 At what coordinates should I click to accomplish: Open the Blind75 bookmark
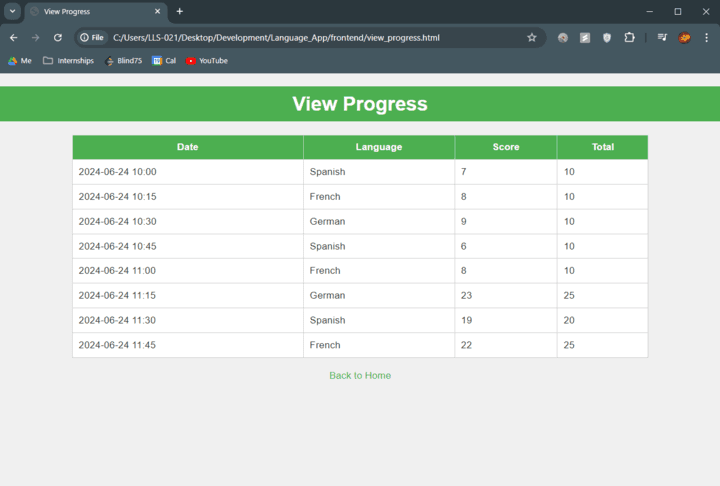point(124,61)
